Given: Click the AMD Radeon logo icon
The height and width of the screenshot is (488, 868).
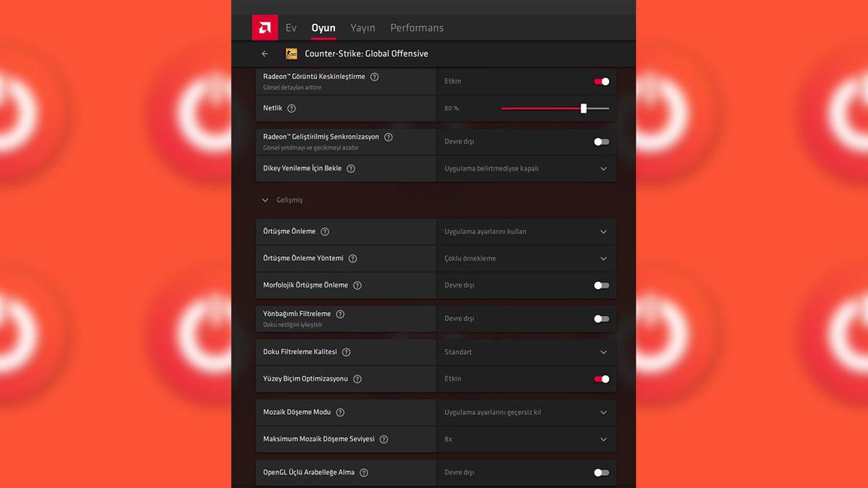Looking at the screenshot, I should (x=265, y=27).
